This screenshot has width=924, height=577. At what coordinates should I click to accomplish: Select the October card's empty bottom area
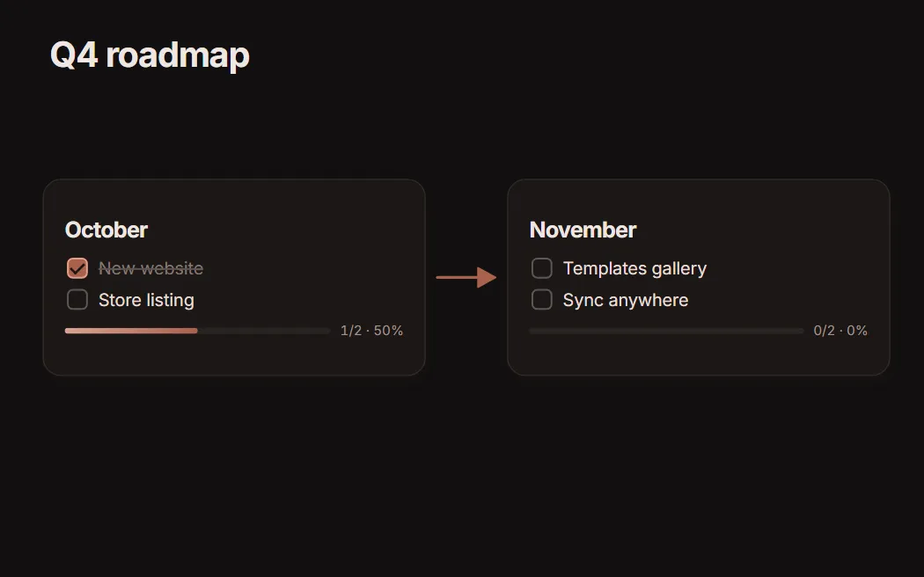click(x=234, y=356)
